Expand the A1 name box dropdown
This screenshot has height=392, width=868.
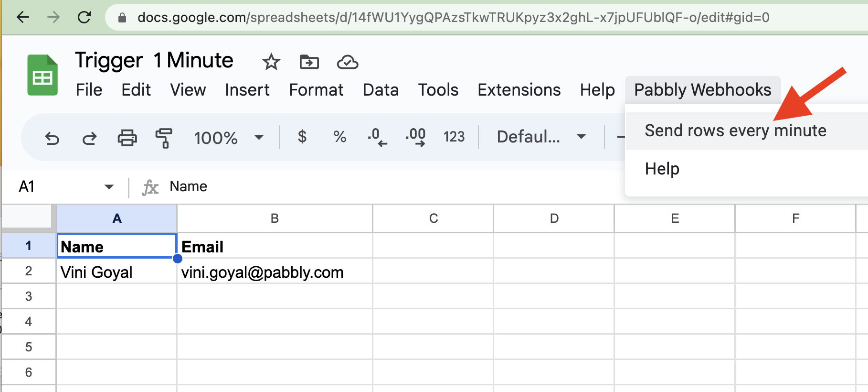[109, 187]
